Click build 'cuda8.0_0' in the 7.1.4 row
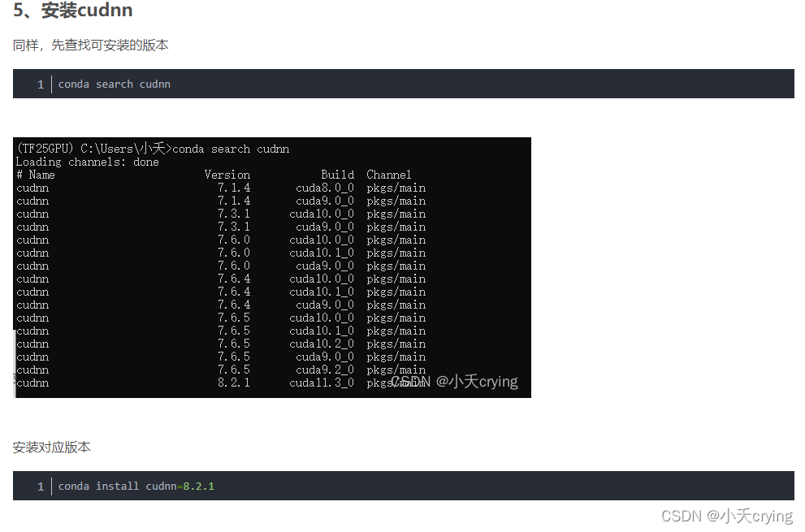The height and width of the screenshot is (532, 805). 324,188
